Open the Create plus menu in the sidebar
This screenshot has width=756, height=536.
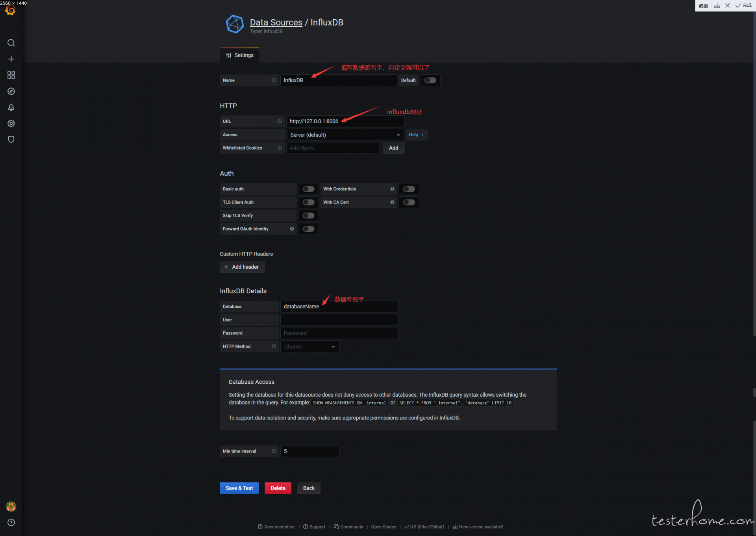11,59
